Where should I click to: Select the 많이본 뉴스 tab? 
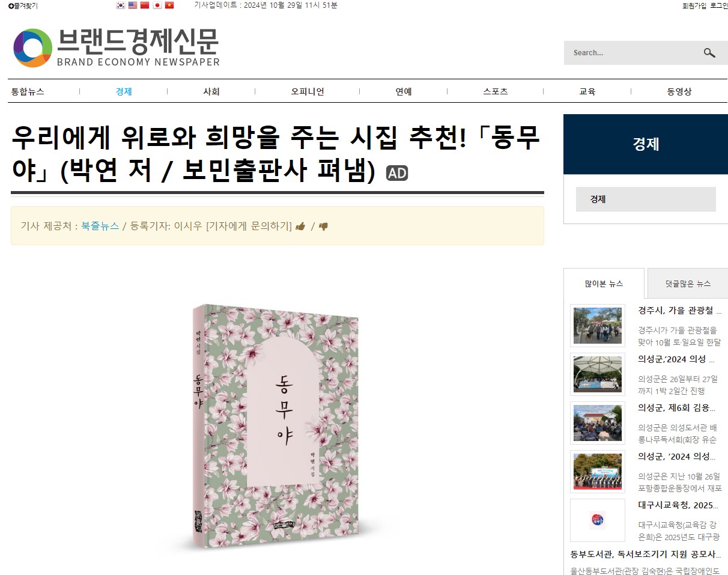coord(604,284)
